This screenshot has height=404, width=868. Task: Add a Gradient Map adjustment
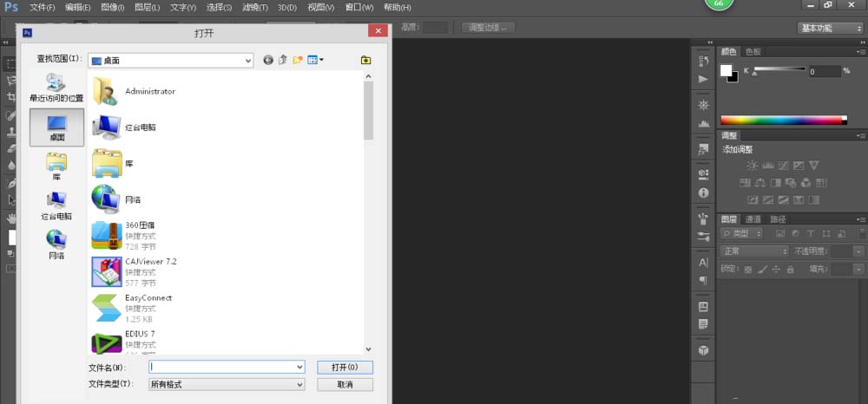(814, 199)
